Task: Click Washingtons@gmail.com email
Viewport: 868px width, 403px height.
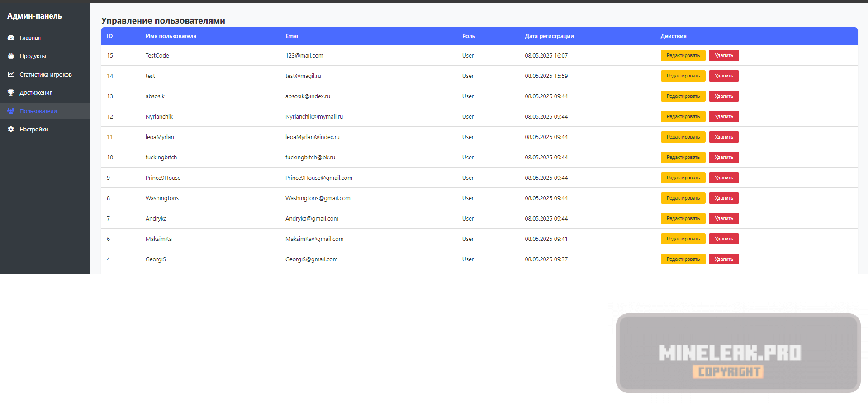Action: click(318, 198)
